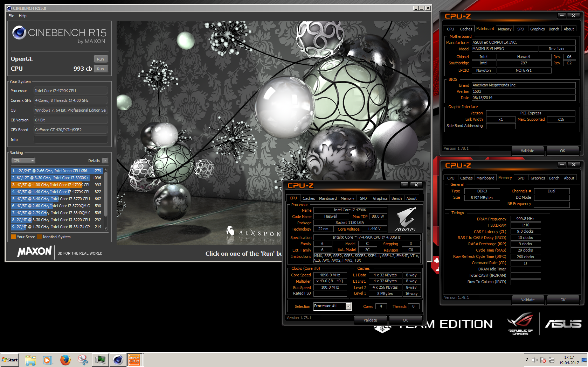Click OK in CPU-Z Memory window

pos(563,300)
